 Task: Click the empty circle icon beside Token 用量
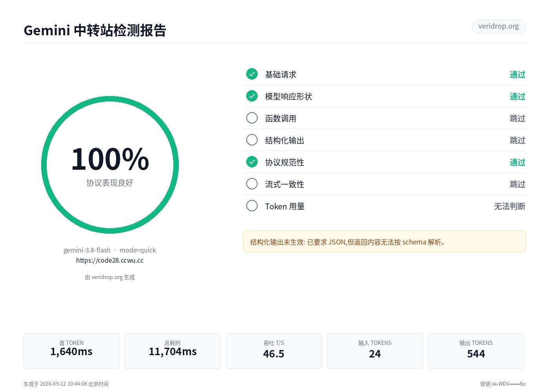pos(252,206)
